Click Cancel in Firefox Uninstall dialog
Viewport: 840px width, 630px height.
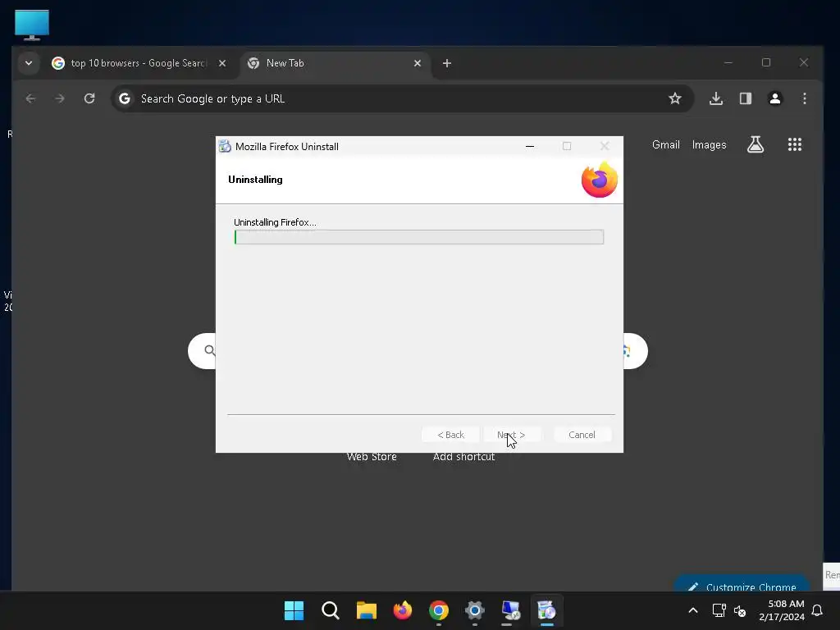pyautogui.click(x=582, y=435)
